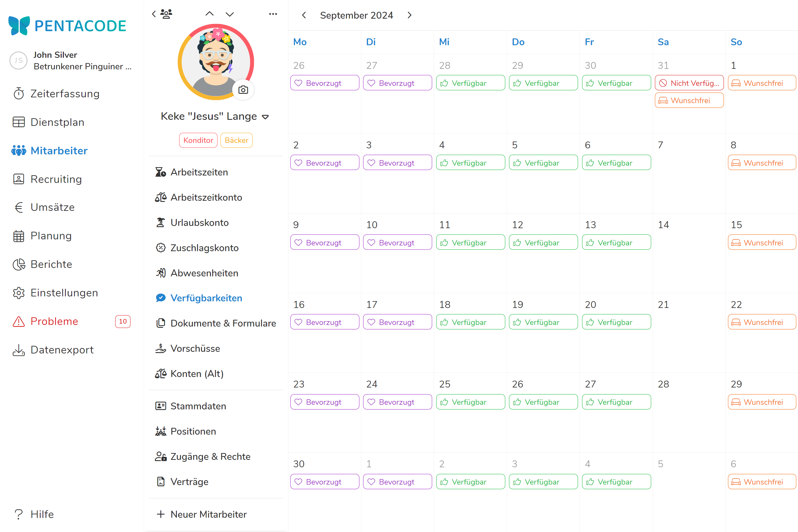This screenshot has width=798, height=532.
Task: Switch to the previous employee with up chevron
Action: [x=210, y=14]
